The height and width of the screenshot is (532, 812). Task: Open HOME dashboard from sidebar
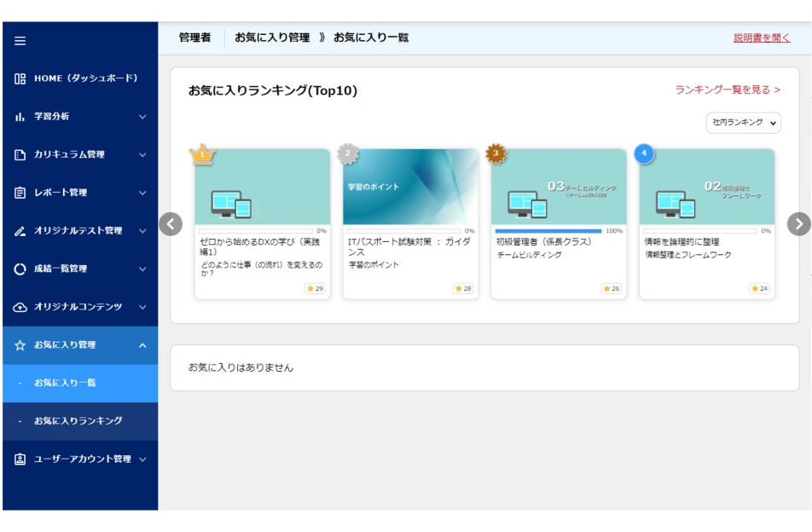[x=78, y=78]
